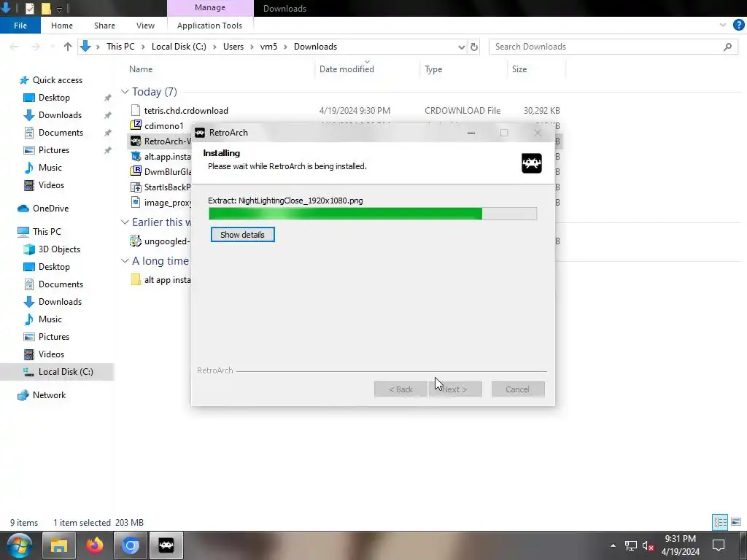The image size is (747, 560).
Task: Click vm5 in address breadcrumb
Action: [268, 47]
